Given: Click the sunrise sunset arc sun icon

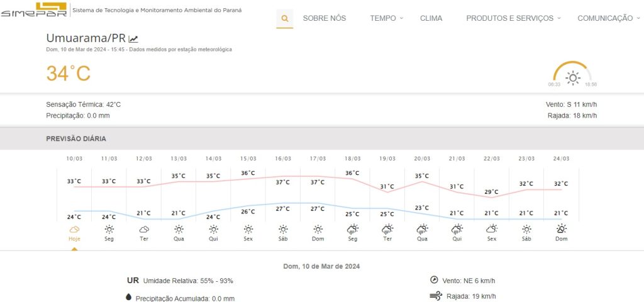Looking at the screenshot, I should point(572,78).
